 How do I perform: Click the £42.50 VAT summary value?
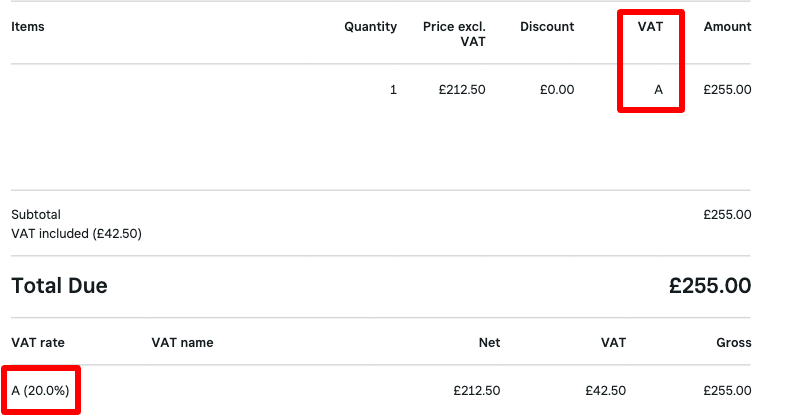(606, 390)
